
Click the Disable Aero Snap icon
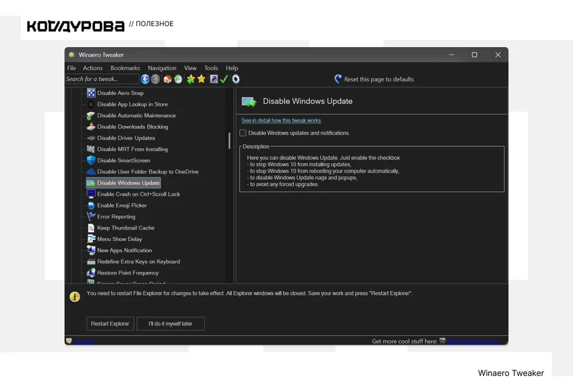[x=91, y=93]
